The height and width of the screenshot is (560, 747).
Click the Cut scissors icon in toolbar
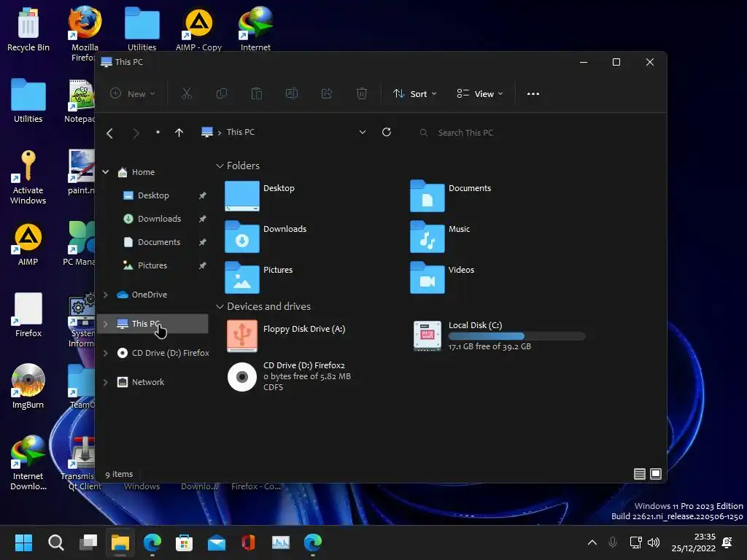pyautogui.click(x=186, y=94)
